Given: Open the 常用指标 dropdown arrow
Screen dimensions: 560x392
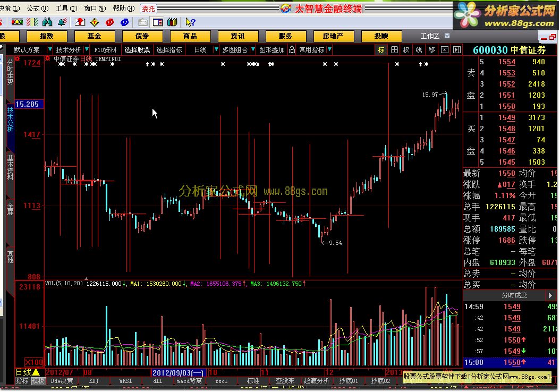Looking at the screenshot, I should (x=329, y=49).
